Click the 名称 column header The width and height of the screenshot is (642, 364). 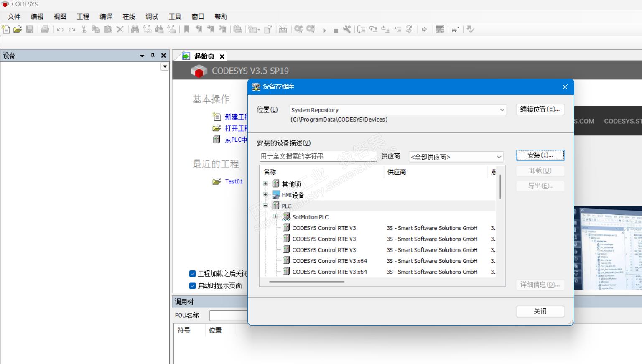322,172
